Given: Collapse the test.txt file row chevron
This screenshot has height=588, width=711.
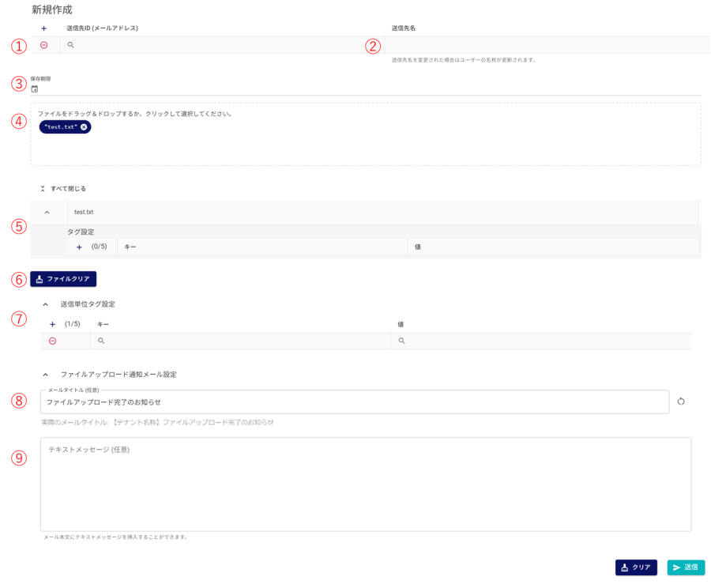Looking at the screenshot, I should (47, 212).
